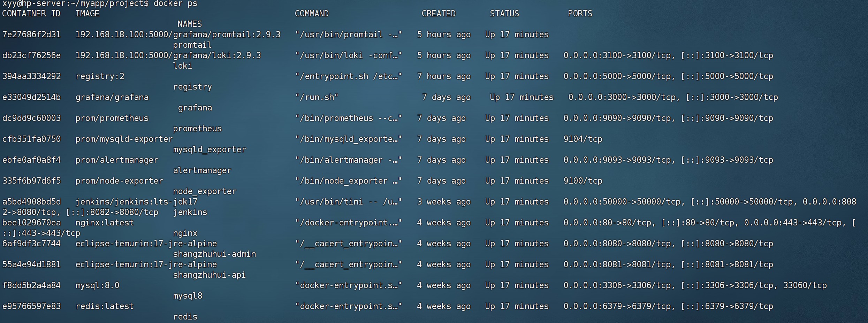Select container ID f8dd5b2a4a84
The image size is (868, 323).
click(31, 285)
